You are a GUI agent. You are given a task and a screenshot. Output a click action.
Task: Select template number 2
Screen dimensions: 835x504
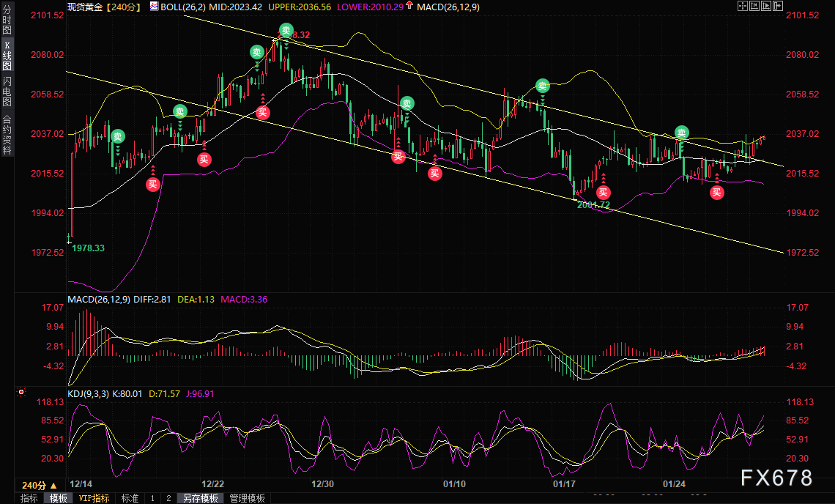pos(168,498)
